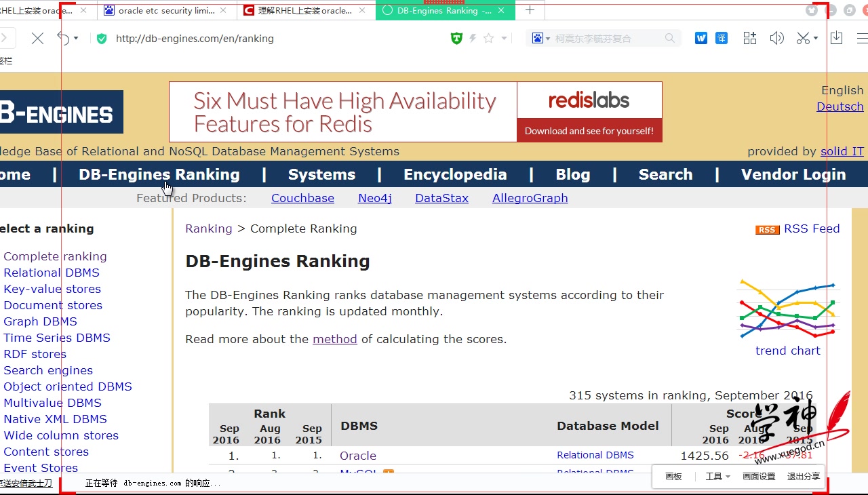Screen dimensions: 868x495
Task: Click the redislabs advertisement banner
Action: (x=416, y=112)
